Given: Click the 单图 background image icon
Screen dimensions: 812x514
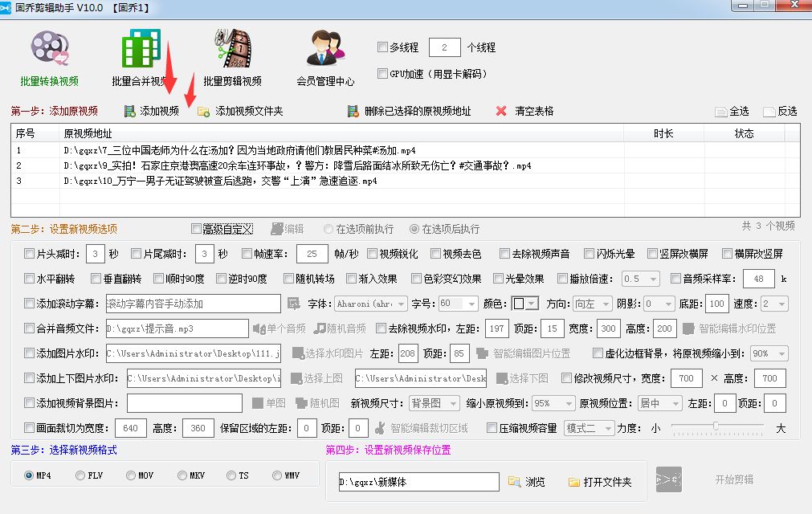Looking at the screenshot, I should point(258,403).
